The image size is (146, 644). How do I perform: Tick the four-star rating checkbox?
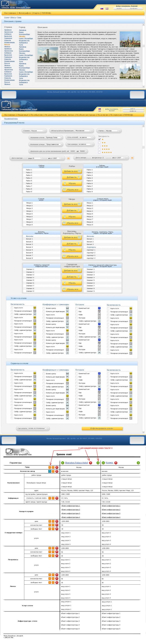[99, 149]
